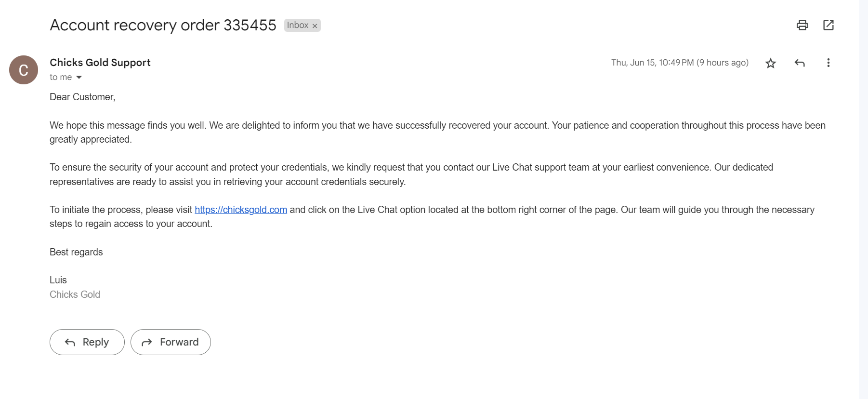Open the three-dot More options menu

tap(829, 63)
